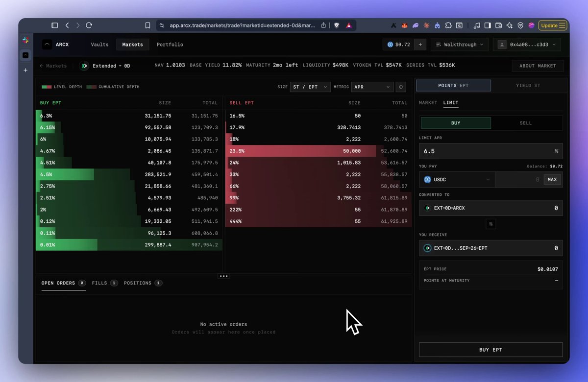Click the About Market button
The image size is (588, 382).
(x=538, y=66)
